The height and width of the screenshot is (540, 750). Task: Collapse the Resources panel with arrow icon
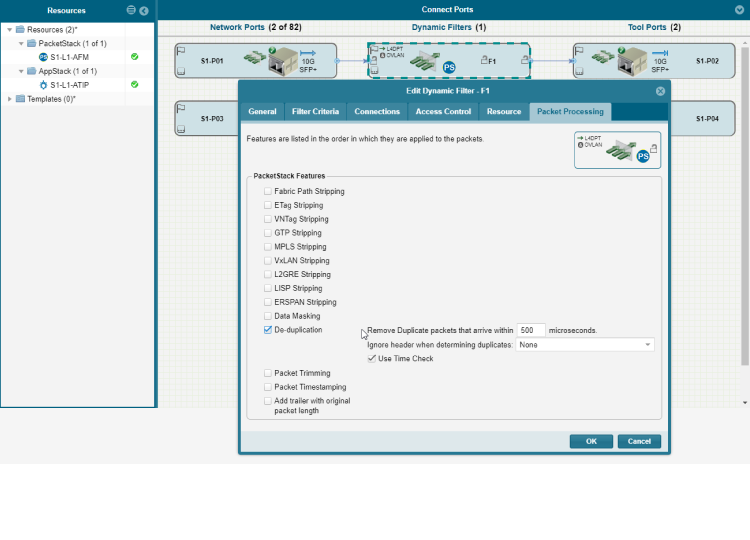click(x=144, y=10)
